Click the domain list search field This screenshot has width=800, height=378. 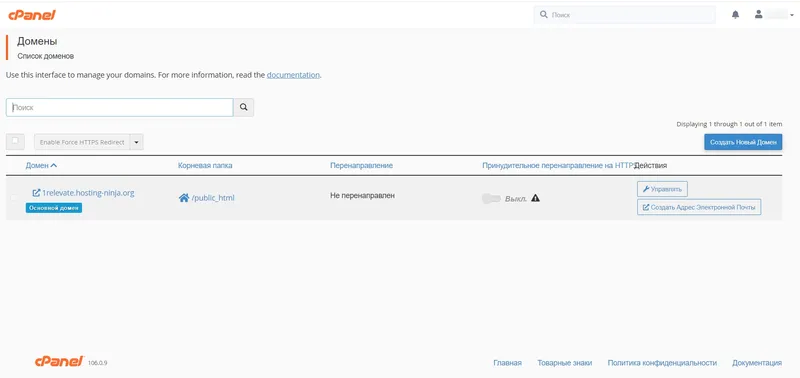[119, 108]
